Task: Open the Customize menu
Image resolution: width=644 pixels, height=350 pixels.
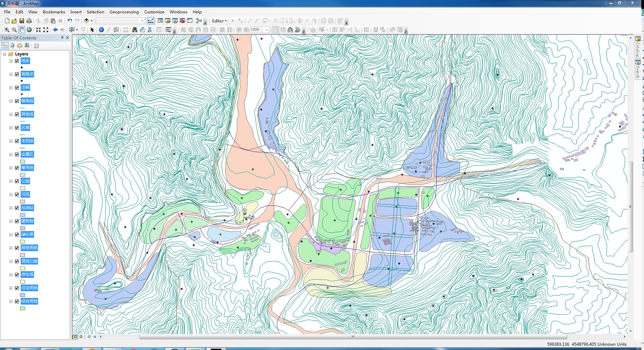Action: [154, 12]
